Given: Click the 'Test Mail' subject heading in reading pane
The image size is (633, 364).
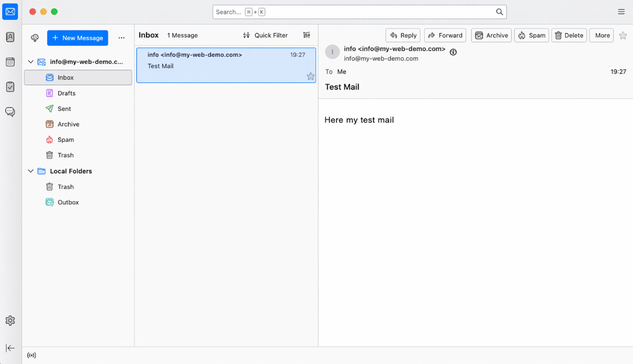Looking at the screenshot, I should coord(342,87).
